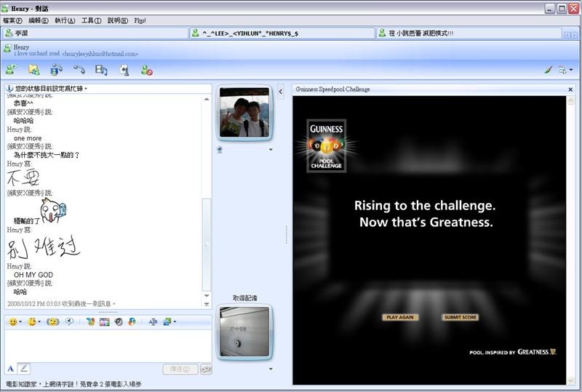Click the 2008/10/12 last message timestamp

(61, 304)
